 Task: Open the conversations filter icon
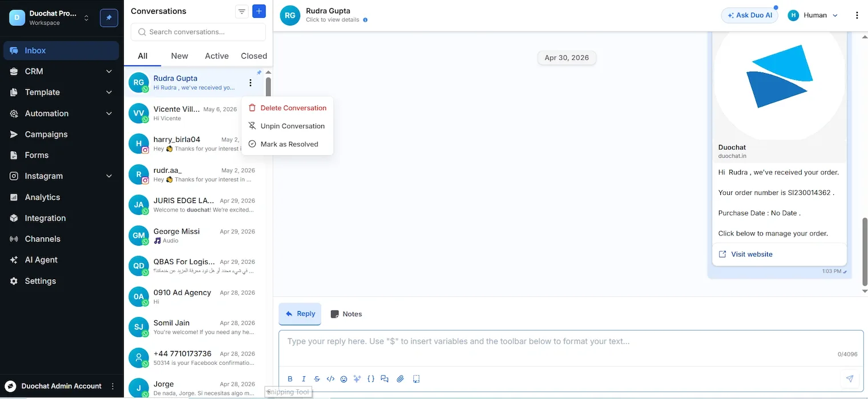pyautogui.click(x=242, y=11)
